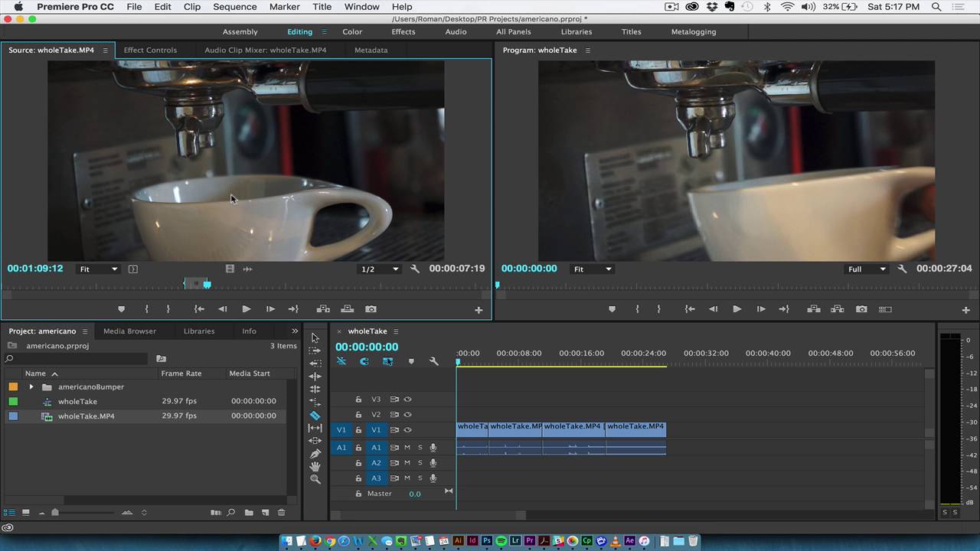The width and height of the screenshot is (980, 551).
Task: Select the Track Select Forward tool
Action: pyautogui.click(x=315, y=350)
